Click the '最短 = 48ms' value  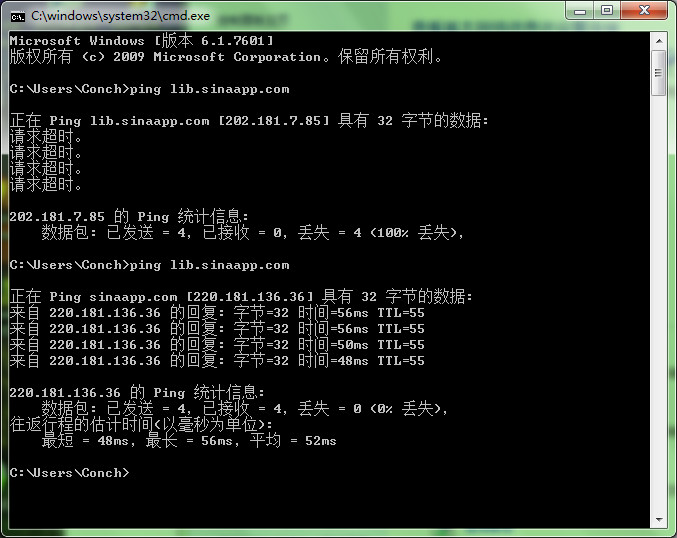pos(85,440)
